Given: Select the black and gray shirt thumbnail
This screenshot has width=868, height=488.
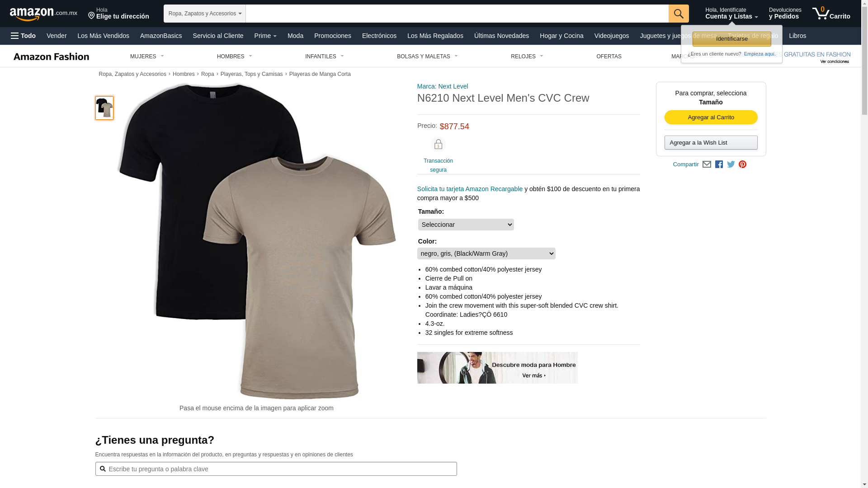Looking at the screenshot, I should (x=104, y=108).
